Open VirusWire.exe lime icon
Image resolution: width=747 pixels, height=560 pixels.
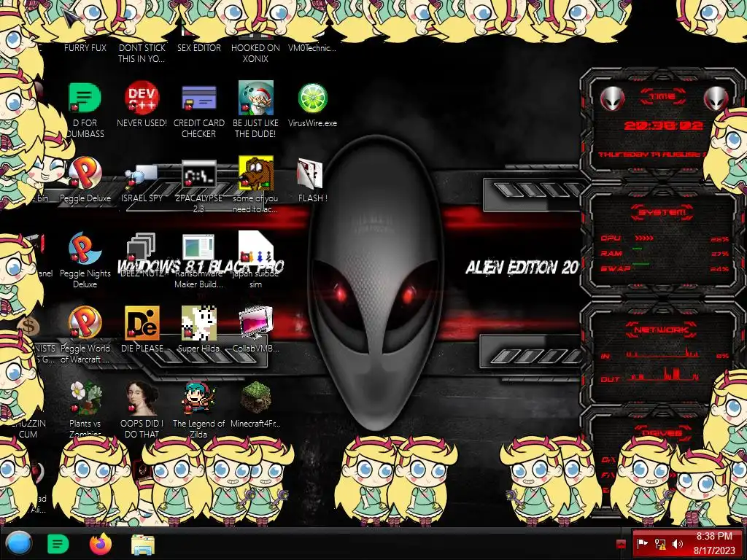312,98
